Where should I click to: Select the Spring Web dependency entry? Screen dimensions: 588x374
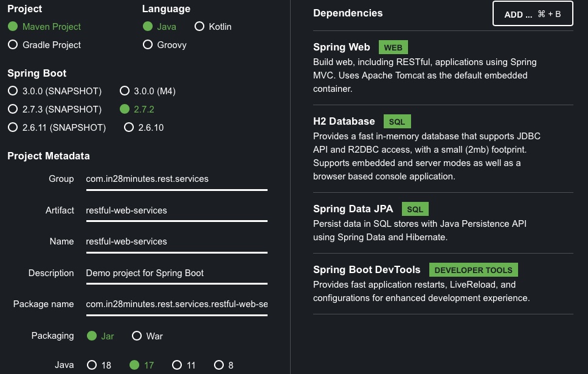pos(443,68)
